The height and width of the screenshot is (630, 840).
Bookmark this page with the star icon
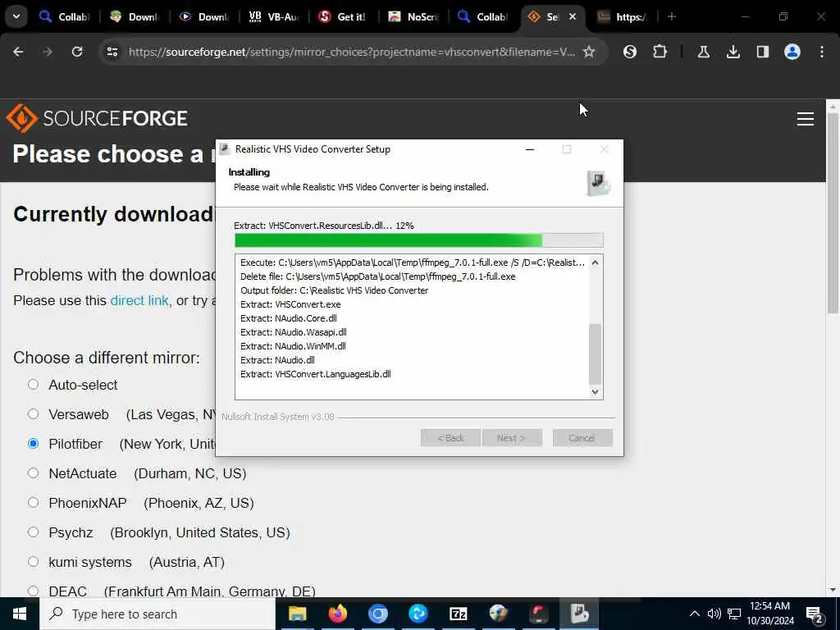pyautogui.click(x=589, y=52)
